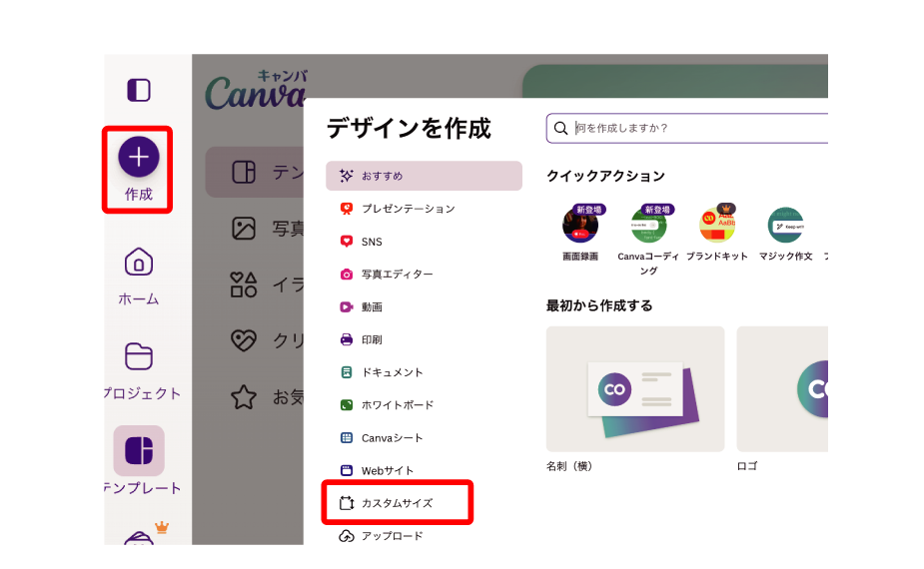Image resolution: width=924 pixels, height=569 pixels.
Task: Choose Webサイト from the list
Action: click(387, 470)
